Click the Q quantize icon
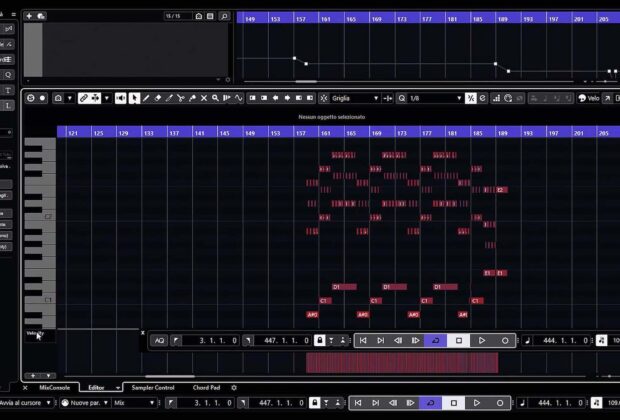The image size is (620, 420). [402, 98]
